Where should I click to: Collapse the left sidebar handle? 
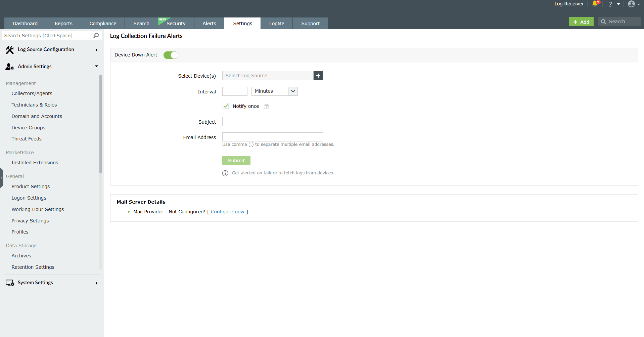(x=1, y=178)
